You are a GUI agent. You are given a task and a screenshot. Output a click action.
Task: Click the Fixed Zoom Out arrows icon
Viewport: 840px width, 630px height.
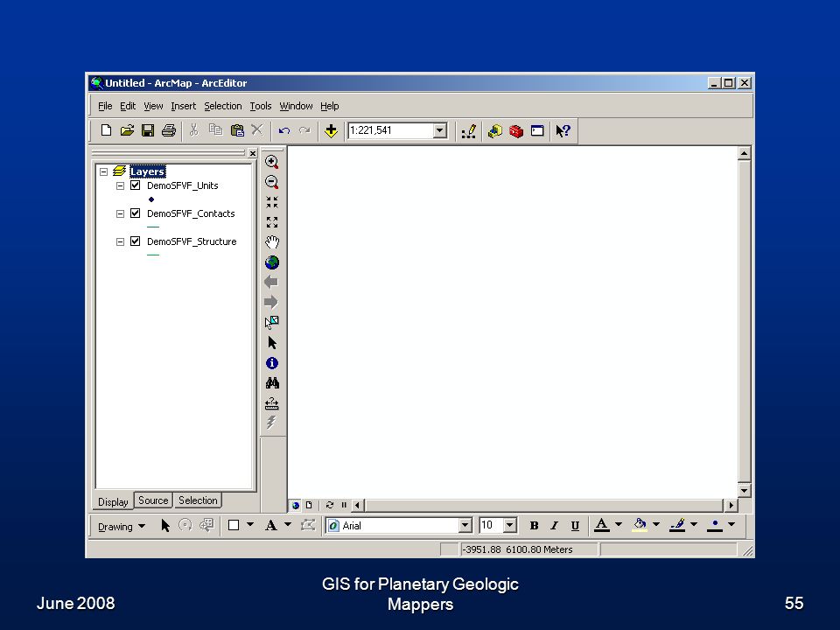pyautogui.click(x=272, y=221)
